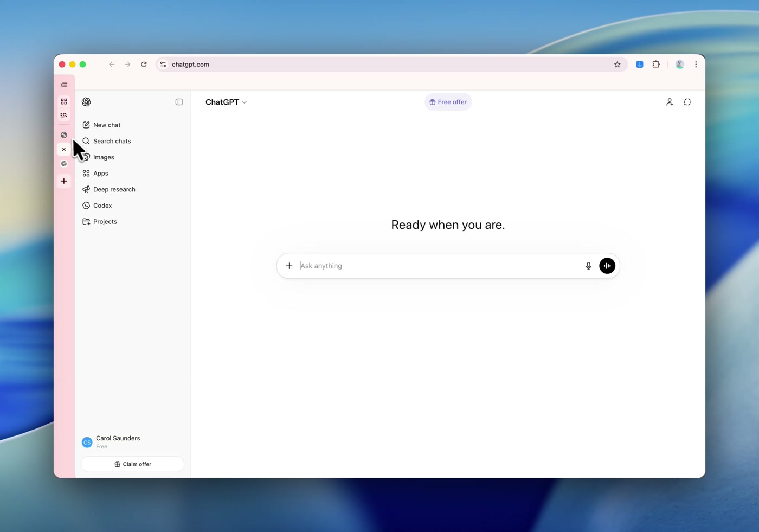Add a new tab with the pink plus button
Viewport: 759px width, 532px height.
(64, 181)
